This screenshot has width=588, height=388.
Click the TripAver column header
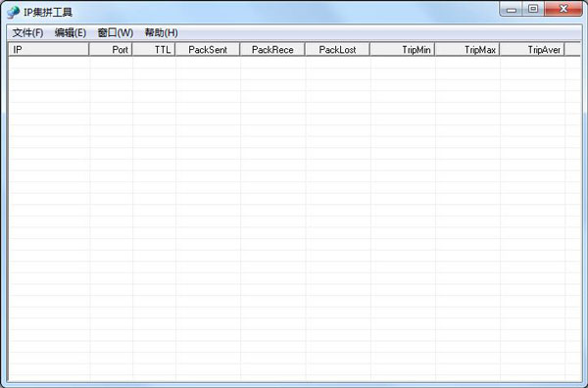[532, 50]
